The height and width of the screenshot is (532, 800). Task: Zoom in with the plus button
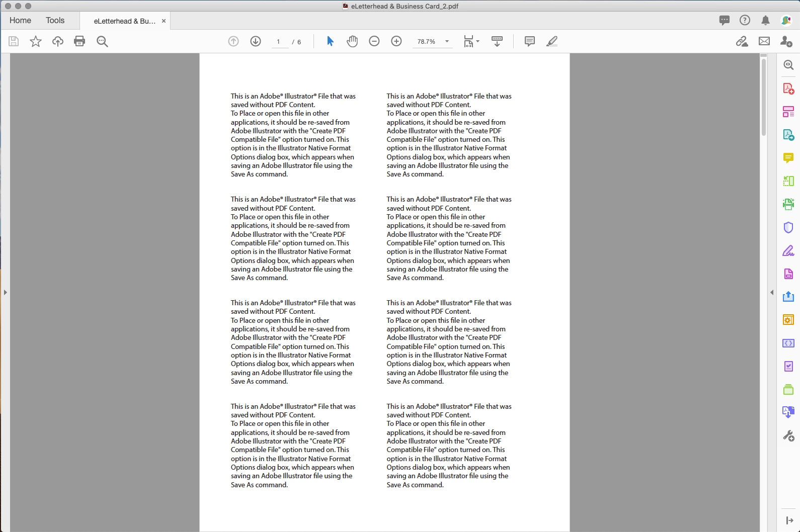[x=396, y=41]
